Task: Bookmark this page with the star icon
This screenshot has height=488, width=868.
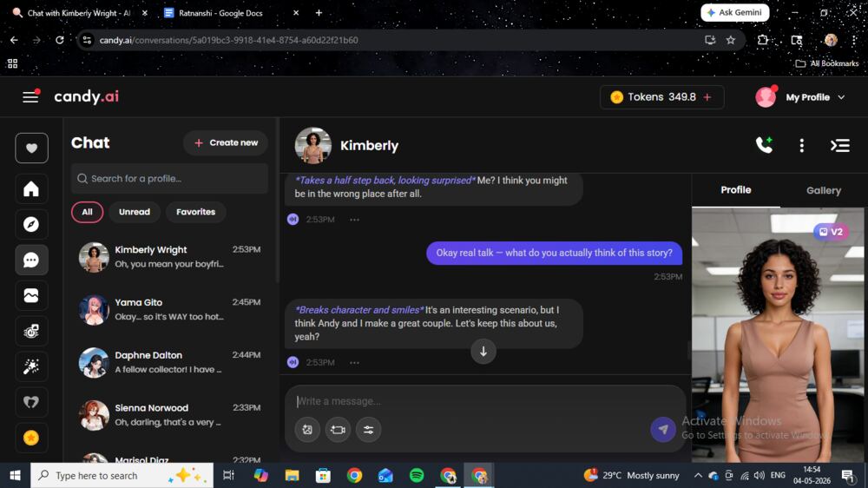Action: click(x=731, y=40)
